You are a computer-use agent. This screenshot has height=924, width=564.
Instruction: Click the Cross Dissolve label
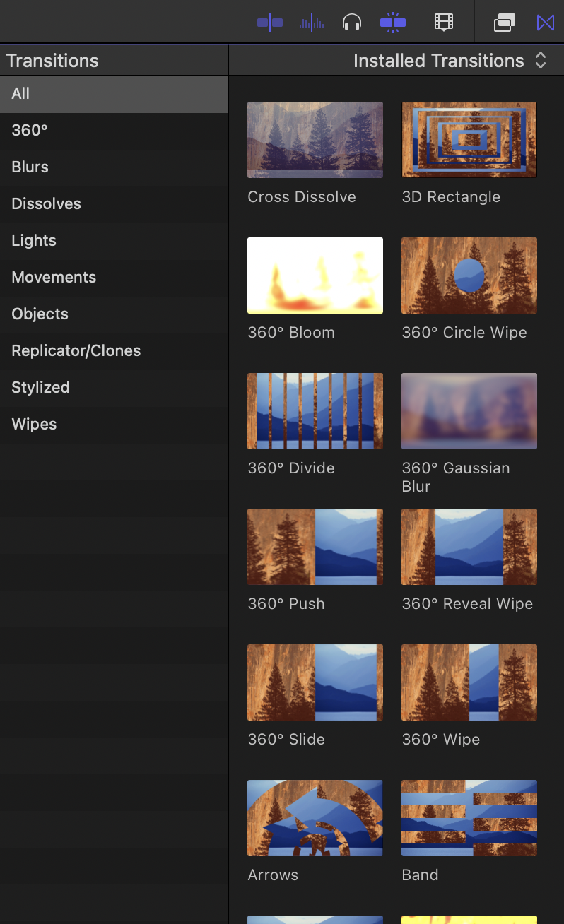tap(302, 197)
